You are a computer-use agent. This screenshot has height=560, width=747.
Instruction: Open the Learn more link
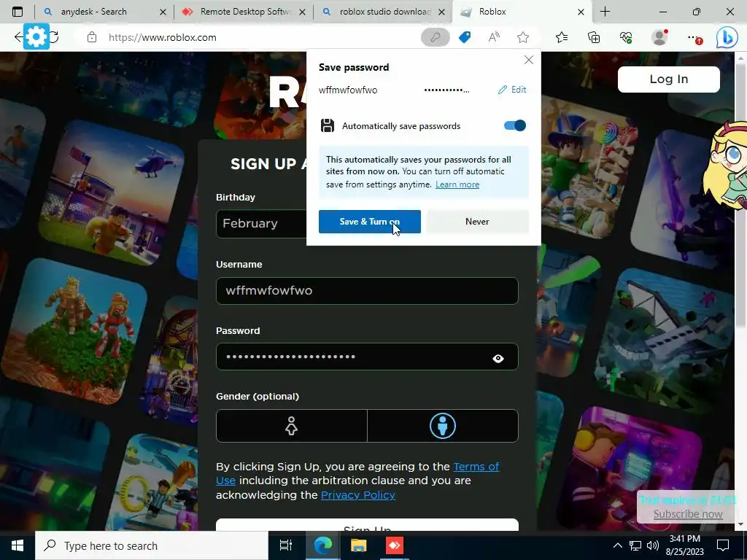(457, 184)
